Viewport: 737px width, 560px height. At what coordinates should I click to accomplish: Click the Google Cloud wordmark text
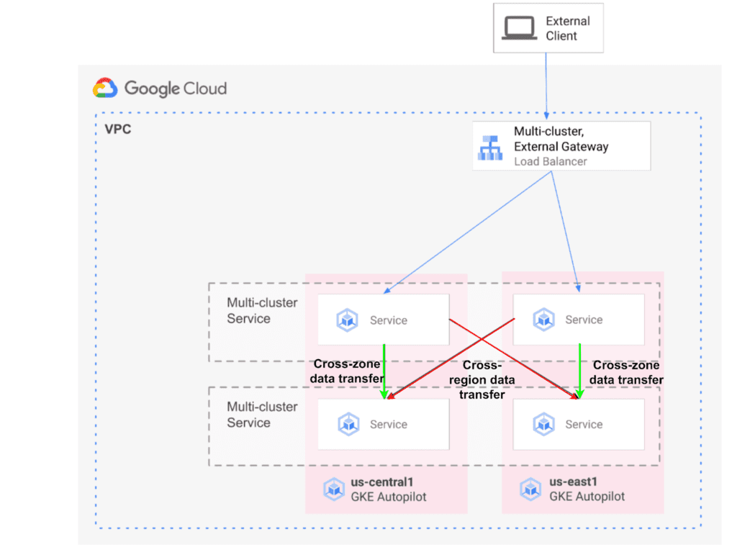pyautogui.click(x=175, y=89)
